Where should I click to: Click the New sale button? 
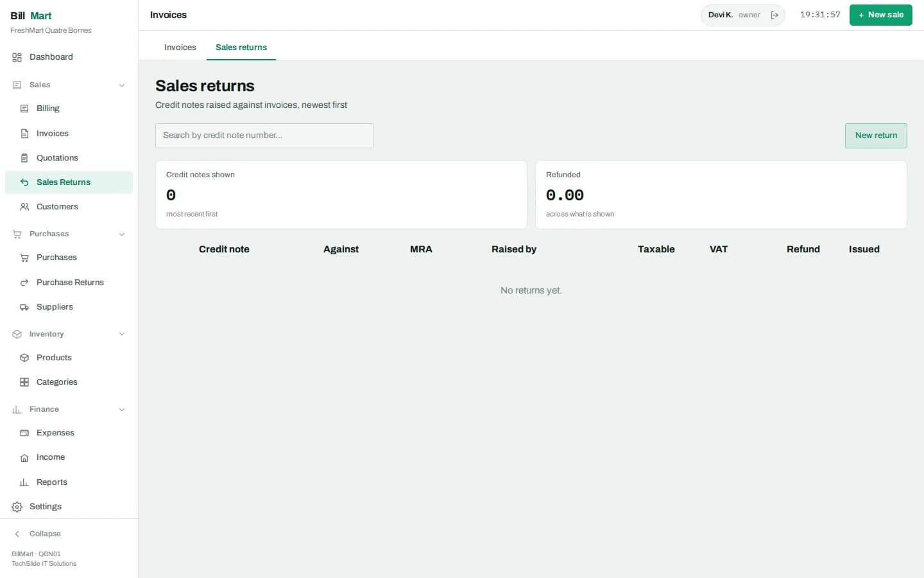[x=880, y=15]
